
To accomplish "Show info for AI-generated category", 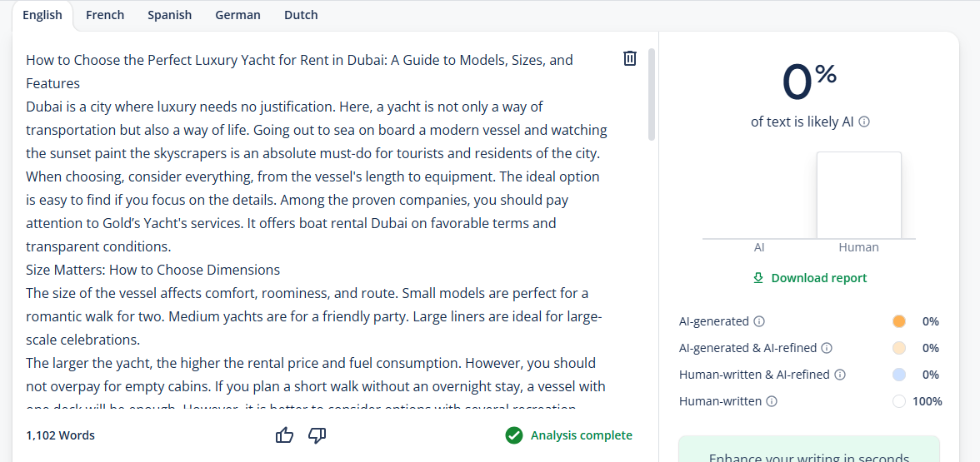I will (758, 321).
